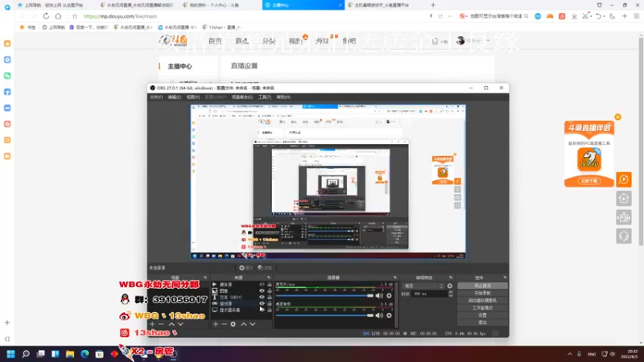Click 开始录制 button in OBS controls

tap(482, 293)
